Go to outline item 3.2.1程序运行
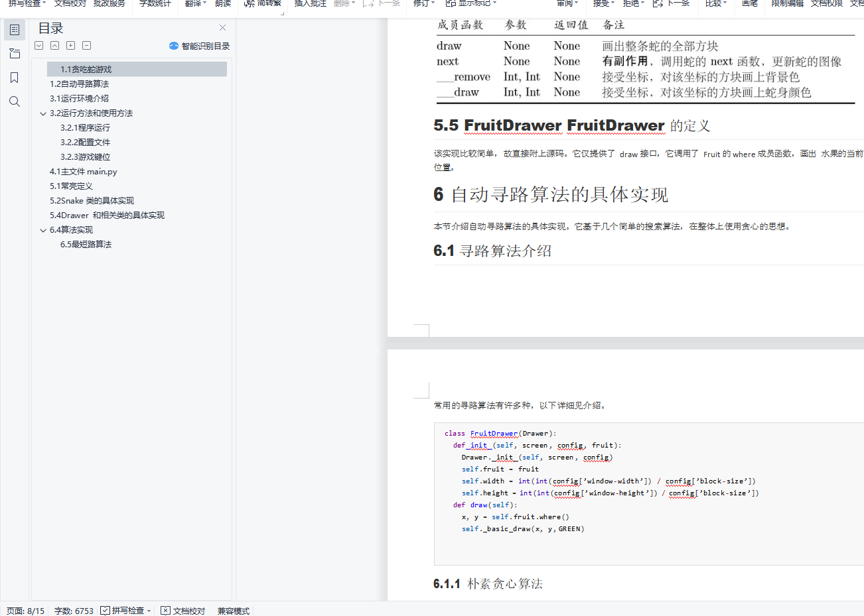 tap(85, 127)
